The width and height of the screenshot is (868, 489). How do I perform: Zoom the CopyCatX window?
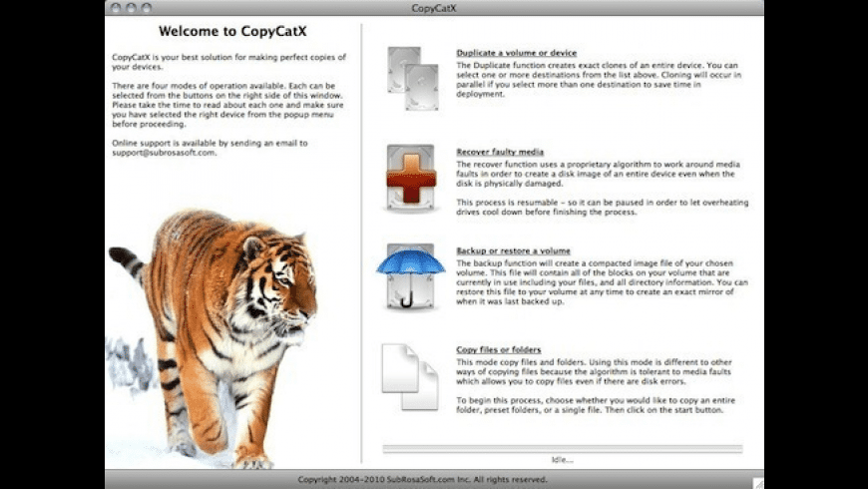(147, 8)
